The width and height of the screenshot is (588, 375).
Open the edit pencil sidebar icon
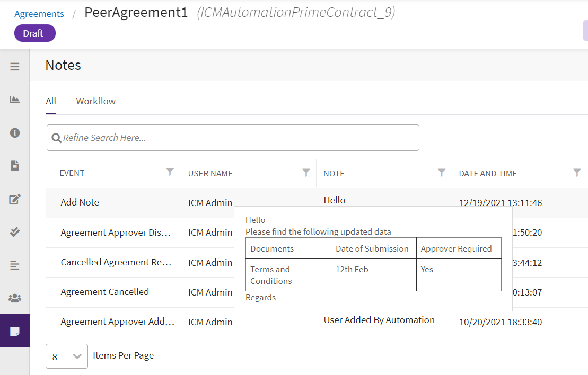point(15,199)
